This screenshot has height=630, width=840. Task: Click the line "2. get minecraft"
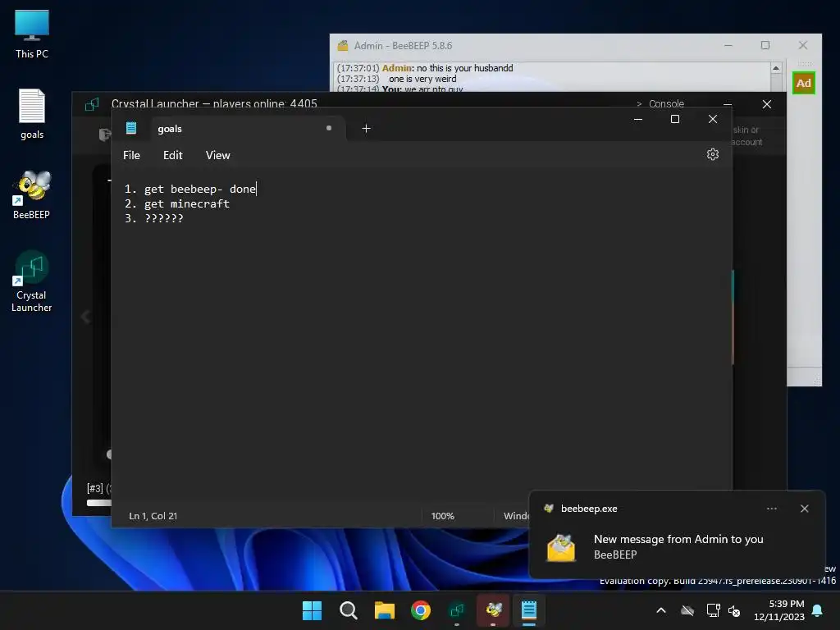click(x=177, y=203)
